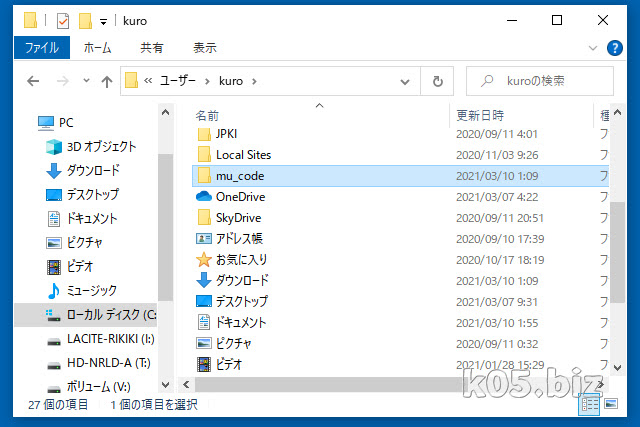Image resolution: width=640 pixels, height=427 pixels.
Task: Click navigation pane scroll down arrow
Action: [165, 385]
